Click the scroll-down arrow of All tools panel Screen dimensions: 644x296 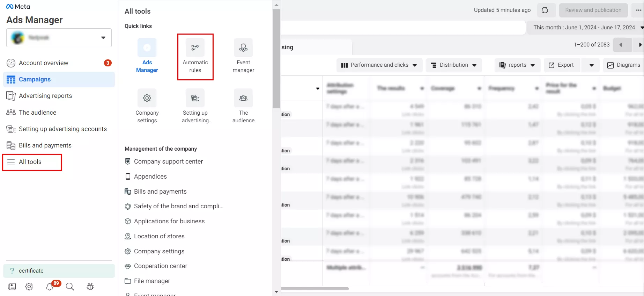pos(276,292)
